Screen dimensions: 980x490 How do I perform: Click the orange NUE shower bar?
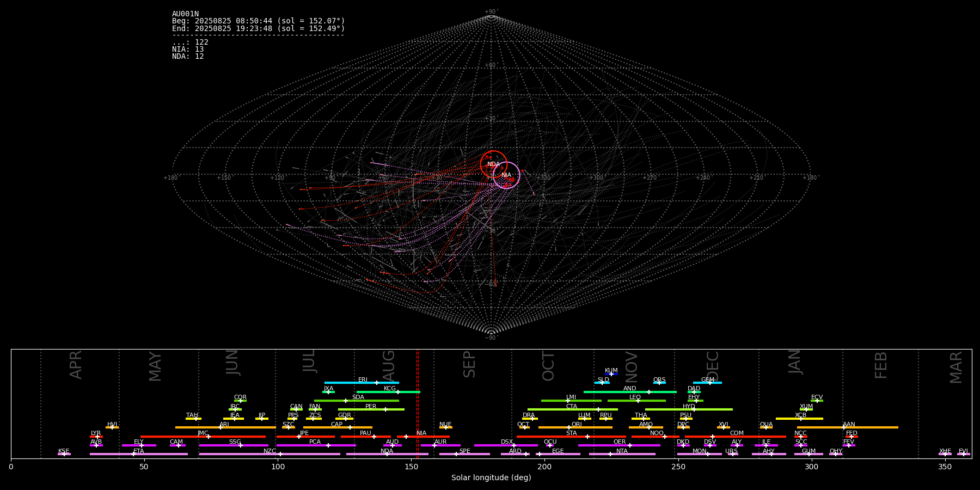[x=446, y=427]
